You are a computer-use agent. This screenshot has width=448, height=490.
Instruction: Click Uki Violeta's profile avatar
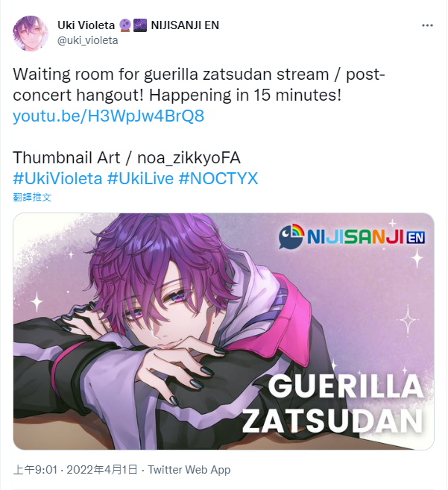31,34
